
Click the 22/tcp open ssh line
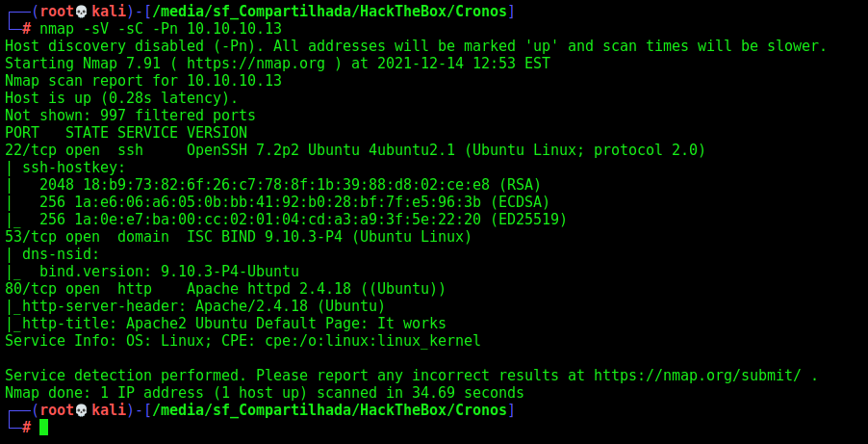click(x=355, y=150)
